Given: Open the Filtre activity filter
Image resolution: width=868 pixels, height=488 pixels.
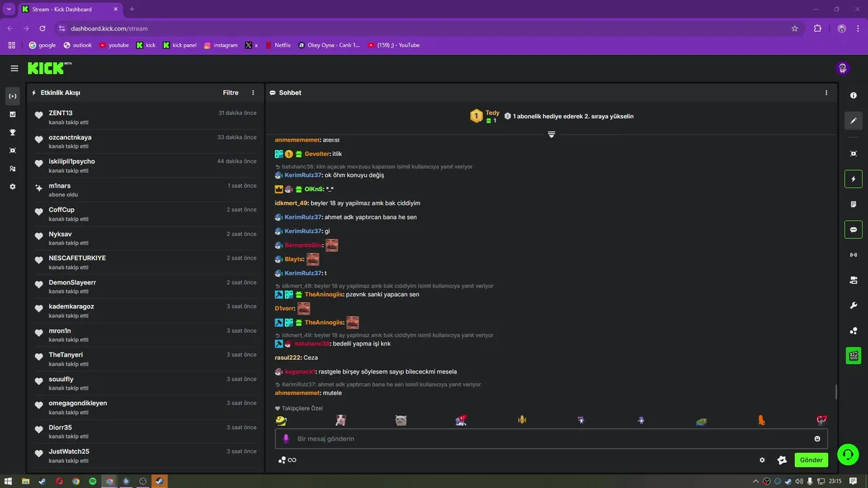Looking at the screenshot, I should (x=231, y=93).
